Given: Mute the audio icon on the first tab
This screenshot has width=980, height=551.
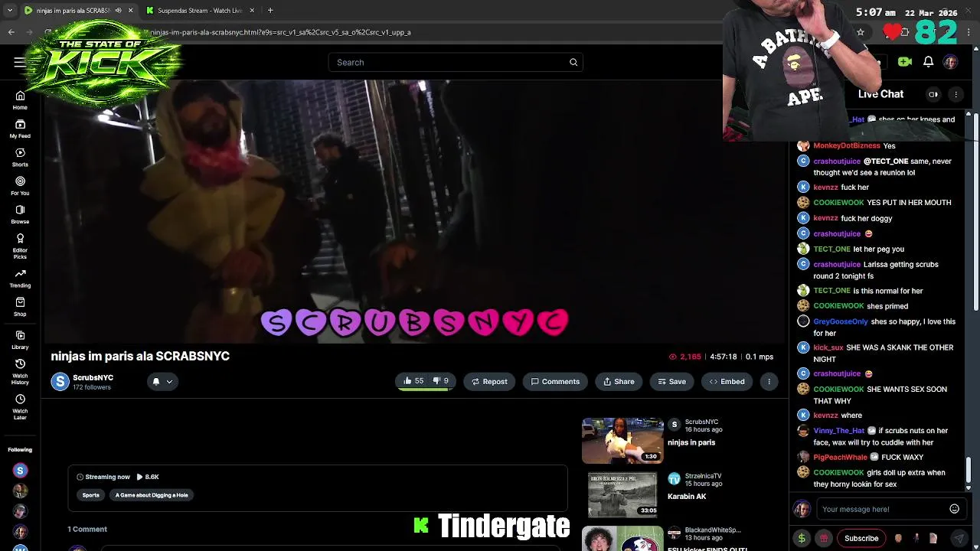Looking at the screenshot, I should pyautogui.click(x=118, y=11).
